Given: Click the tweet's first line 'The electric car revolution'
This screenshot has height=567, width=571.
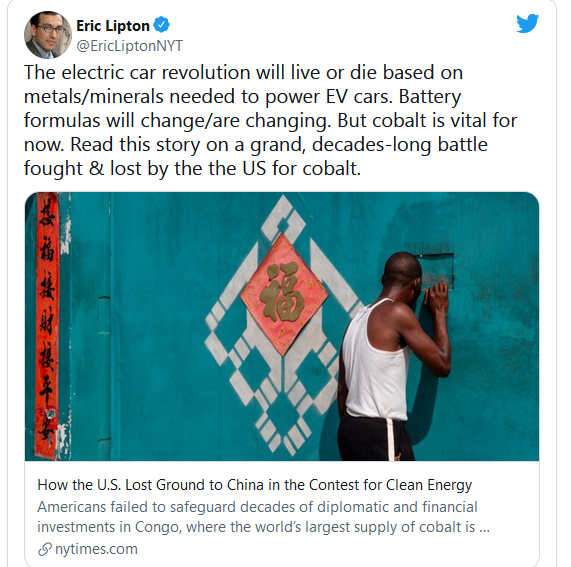Looking at the screenshot, I should (243, 72).
